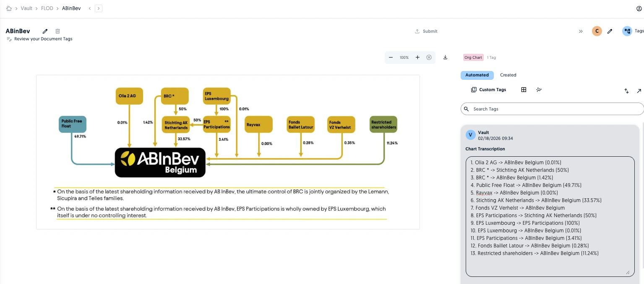Reset zoom with the circled X icon
This screenshot has width=644, height=284.
[429, 58]
